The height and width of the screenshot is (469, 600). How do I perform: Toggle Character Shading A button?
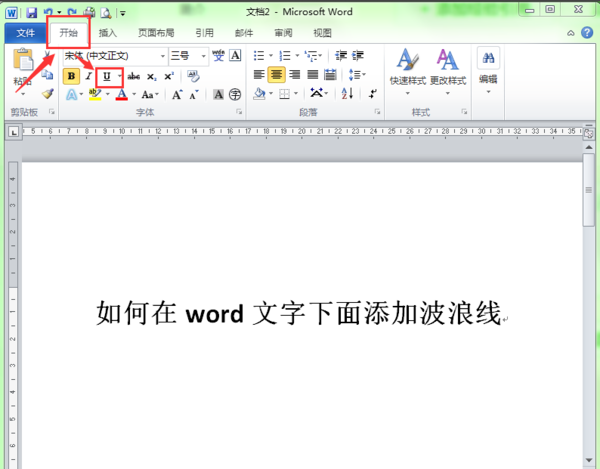point(218,94)
